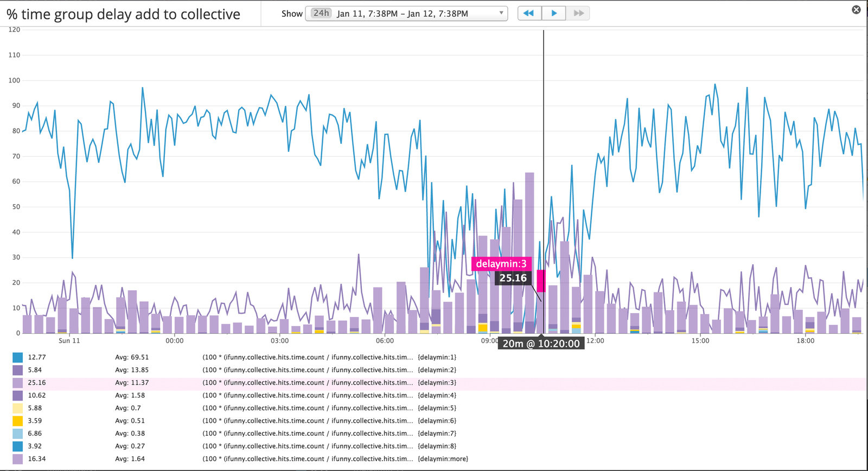The width and height of the screenshot is (868, 471).
Task: Open the time range dropdown showing 24h
Action: coord(406,13)
